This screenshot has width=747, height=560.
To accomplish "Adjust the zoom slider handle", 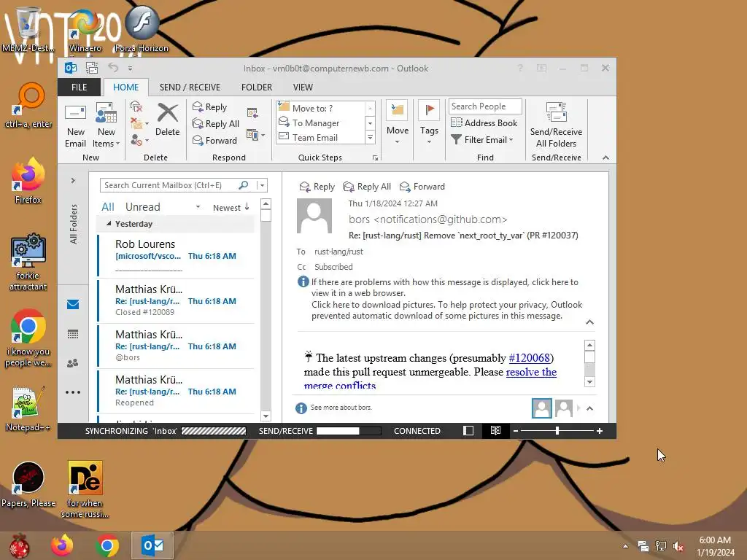I will [557, 431].
